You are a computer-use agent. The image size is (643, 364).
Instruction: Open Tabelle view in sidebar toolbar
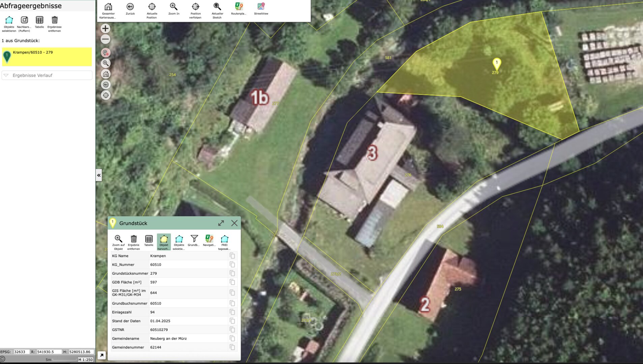tap(39, 20)
